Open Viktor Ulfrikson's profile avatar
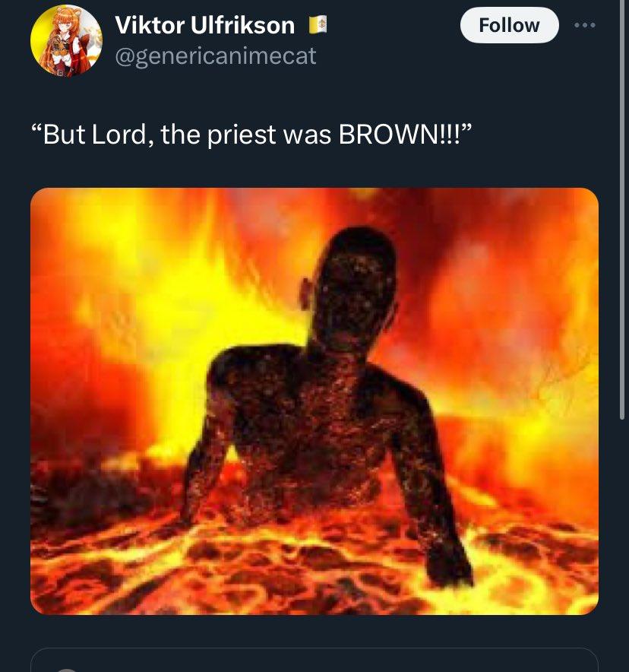 point(67,40)
